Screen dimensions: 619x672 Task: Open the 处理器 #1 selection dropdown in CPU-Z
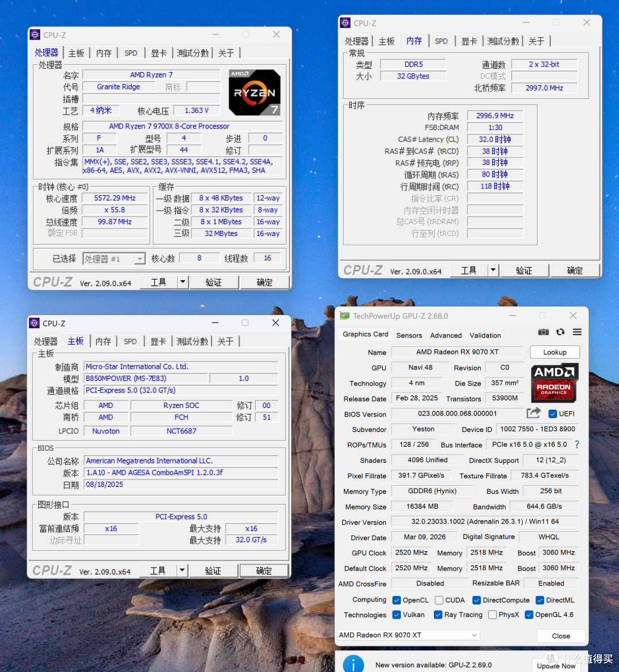(114, 259)
